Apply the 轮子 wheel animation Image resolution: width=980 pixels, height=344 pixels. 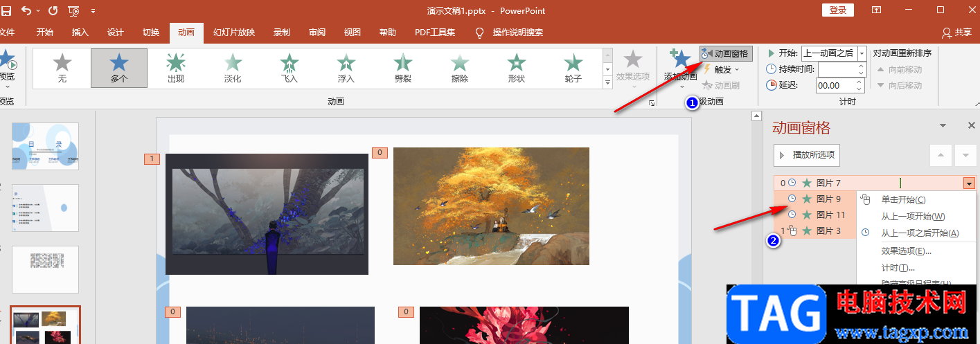click(x=573, y=69)
